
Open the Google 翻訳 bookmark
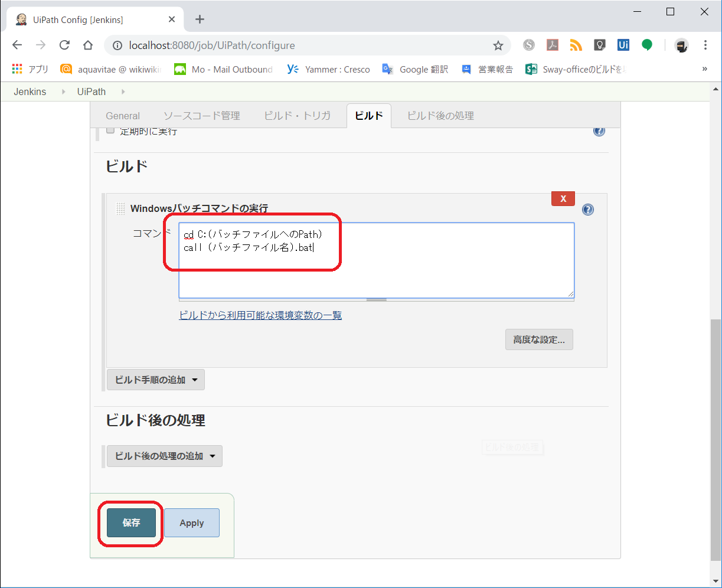pos(415,69)
